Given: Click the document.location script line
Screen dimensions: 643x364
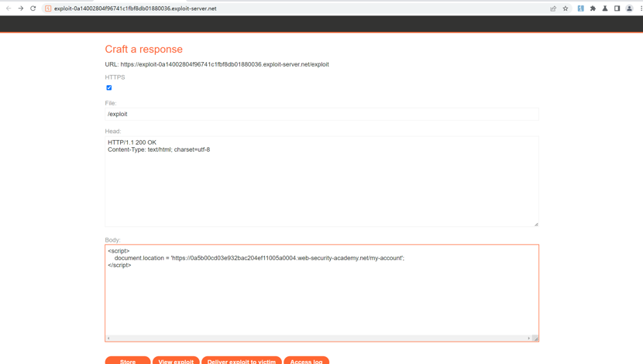Looking at the screenshot, I should point(260,258).
